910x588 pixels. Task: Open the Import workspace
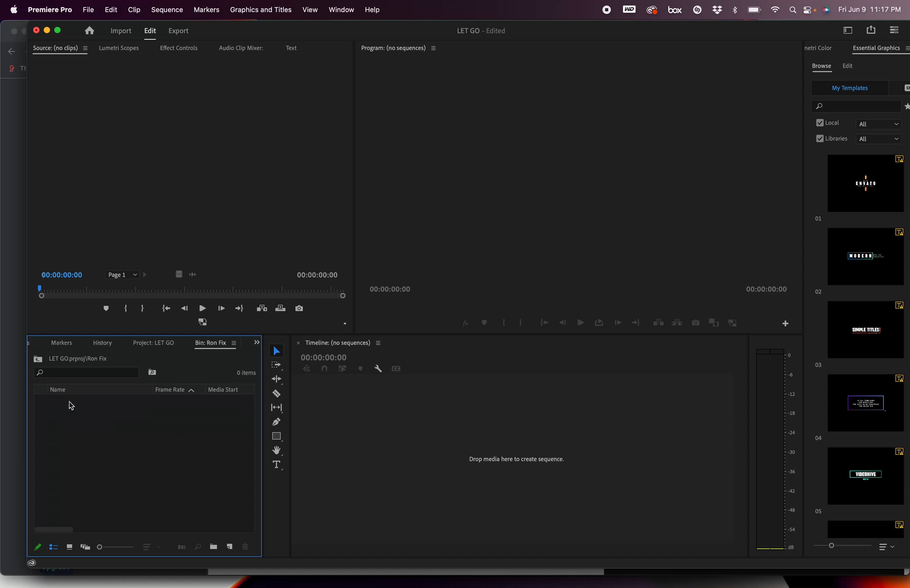click(121, 31)
